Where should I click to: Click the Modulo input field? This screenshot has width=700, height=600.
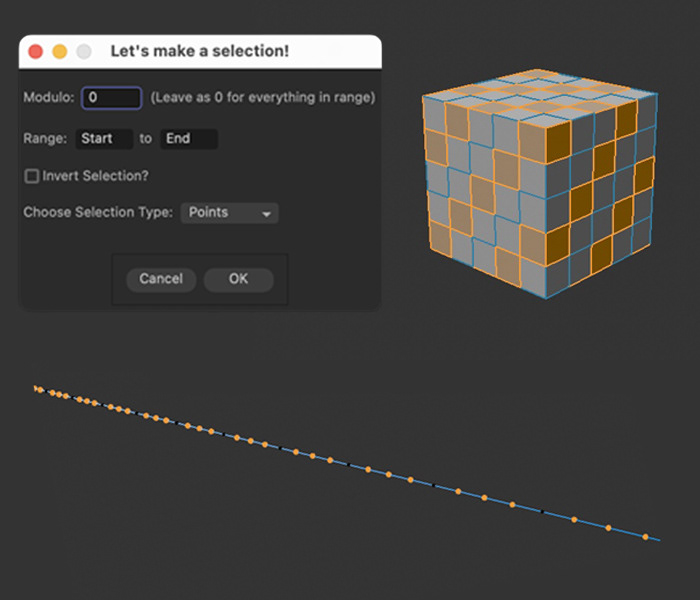(112, 97)
